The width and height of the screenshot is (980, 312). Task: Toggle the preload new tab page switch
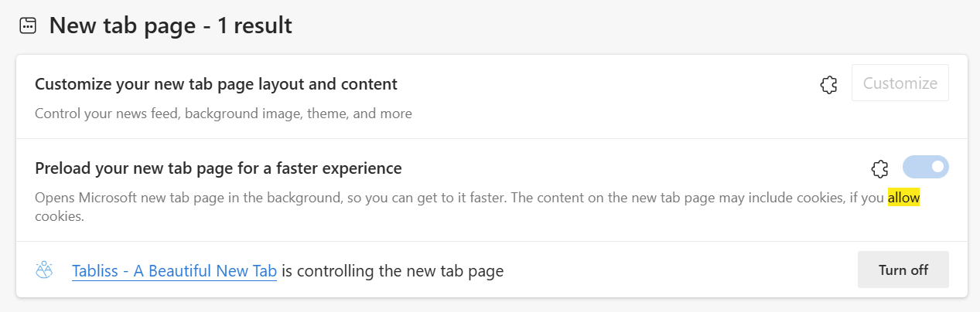925,167
